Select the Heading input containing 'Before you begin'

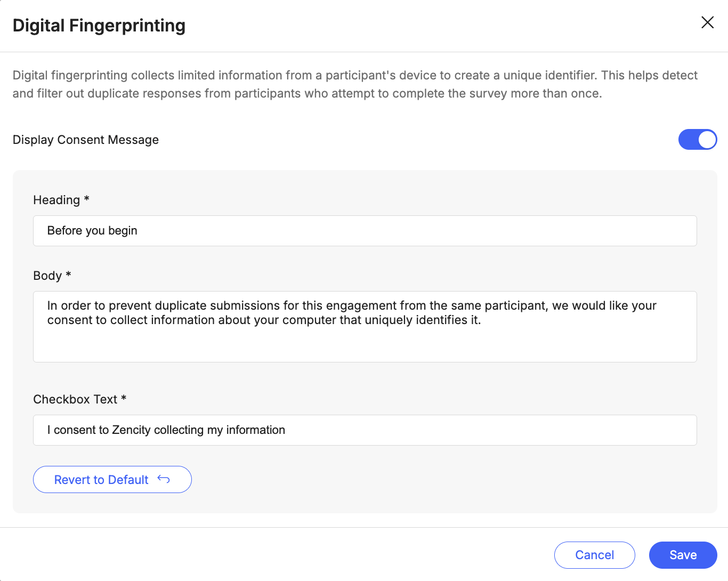pyautogui.click(x=365, y=231)
